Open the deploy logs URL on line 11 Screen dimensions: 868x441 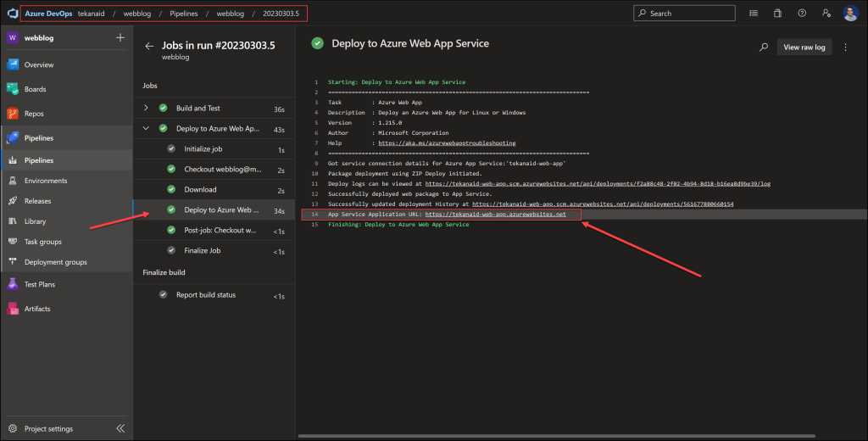click(598, 183)
